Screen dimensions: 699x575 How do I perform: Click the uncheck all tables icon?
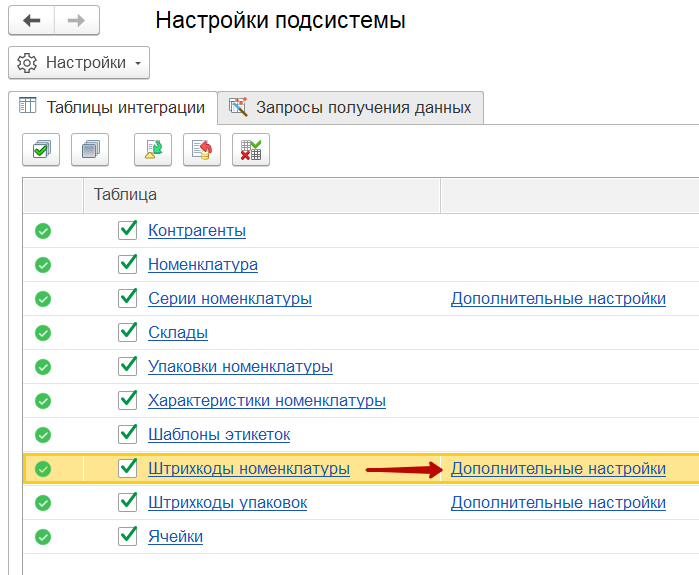(92, 150)
